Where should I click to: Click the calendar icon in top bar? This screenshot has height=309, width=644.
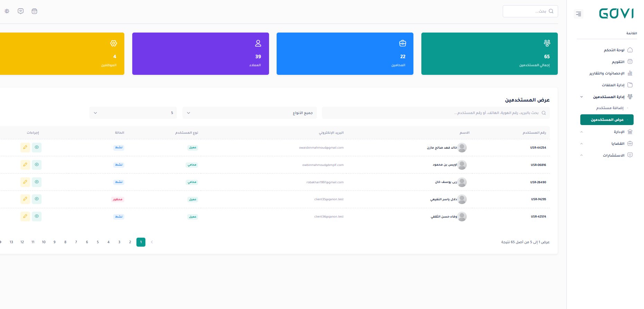[34, 11]
